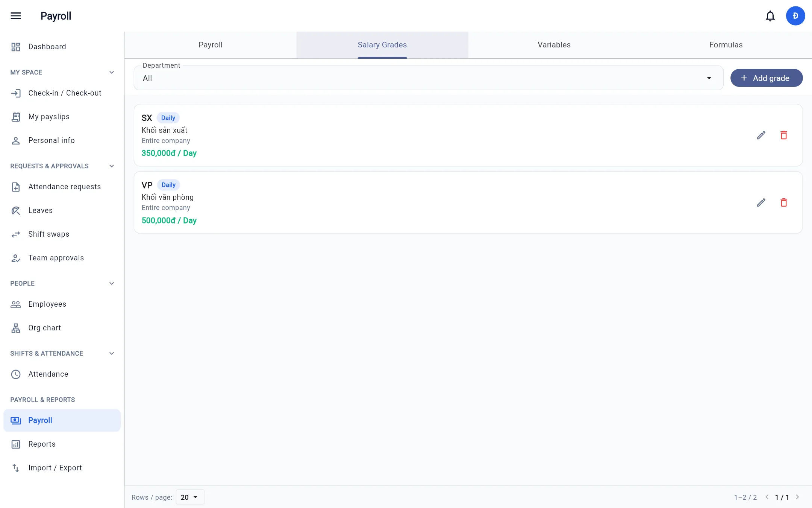Go to next page arrow
Screen dimensions: 812x508
point(797,497)
